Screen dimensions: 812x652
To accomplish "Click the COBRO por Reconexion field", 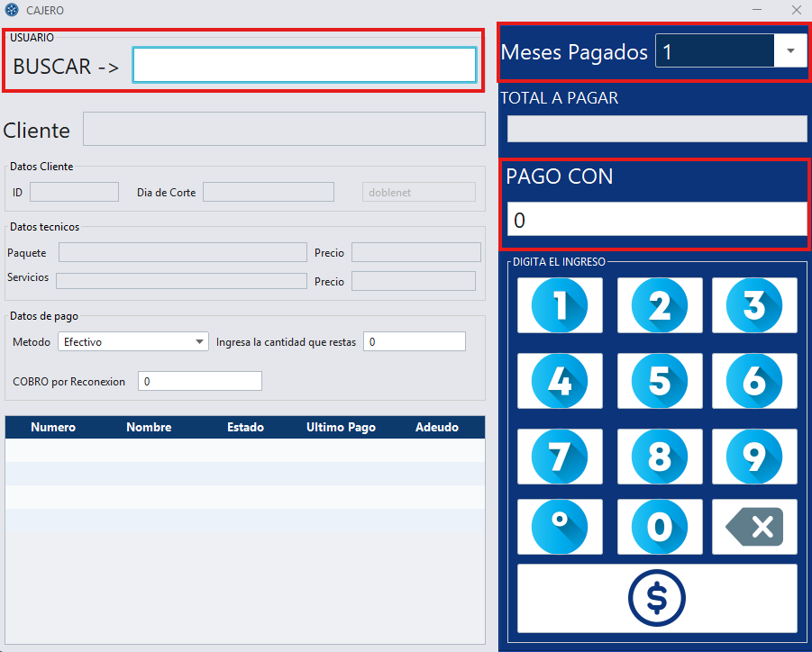I will pyautogui.click(x=199, y=382).
